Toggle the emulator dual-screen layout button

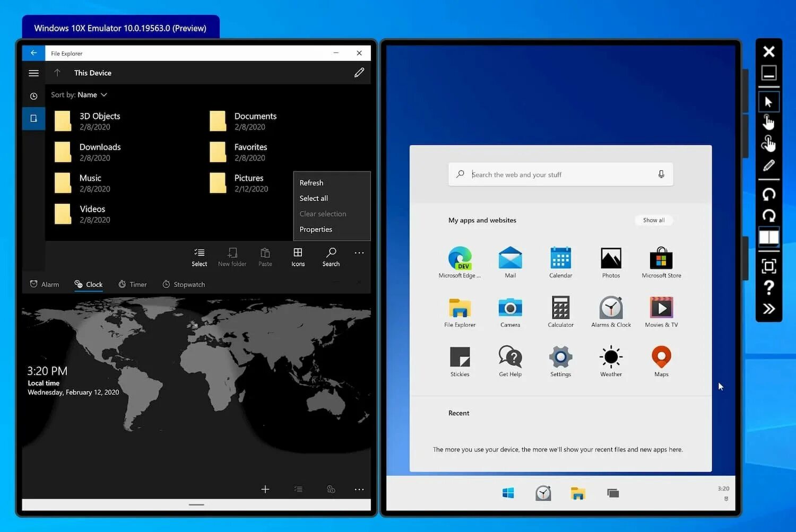[769, 237]
